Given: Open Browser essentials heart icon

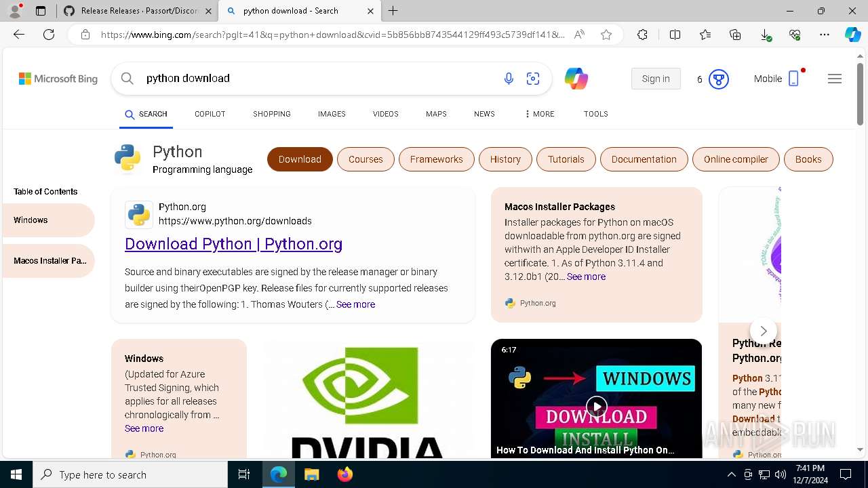Looking at the screenshot, I should tap(795, 35).
